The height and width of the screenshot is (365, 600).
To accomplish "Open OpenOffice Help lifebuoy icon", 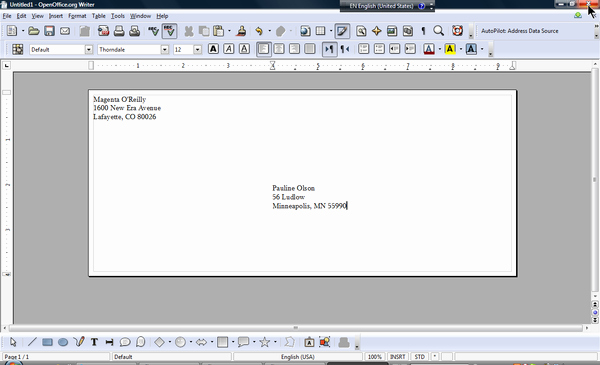I will [457, 31].
